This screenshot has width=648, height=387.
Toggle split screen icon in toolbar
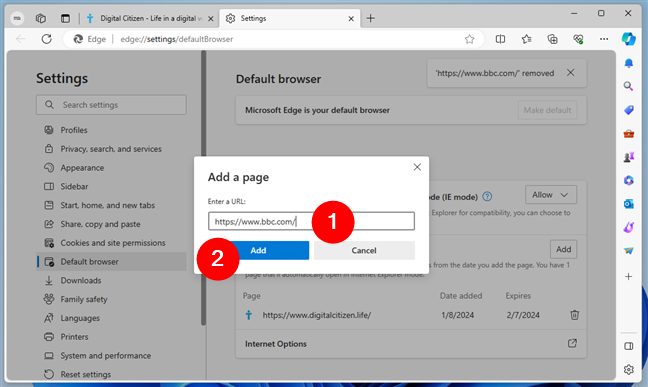pos(500,39)
